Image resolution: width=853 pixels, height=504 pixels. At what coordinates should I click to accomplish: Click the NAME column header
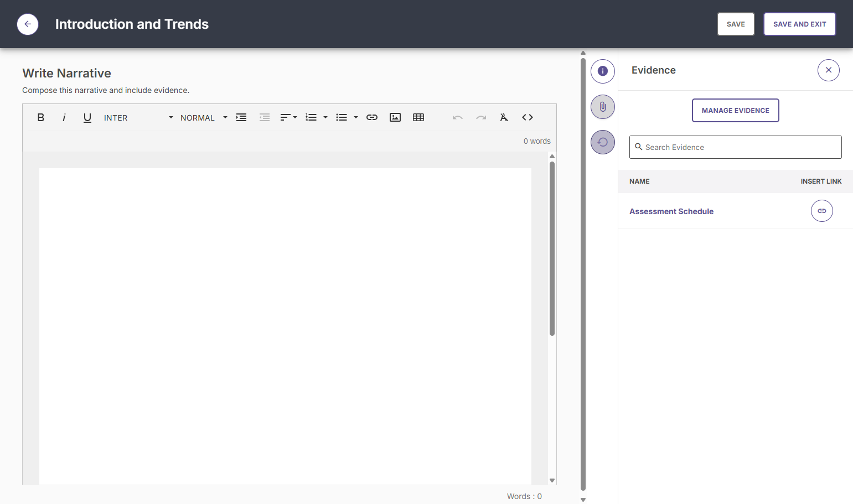pyautogui.click(x=639, y=181)
